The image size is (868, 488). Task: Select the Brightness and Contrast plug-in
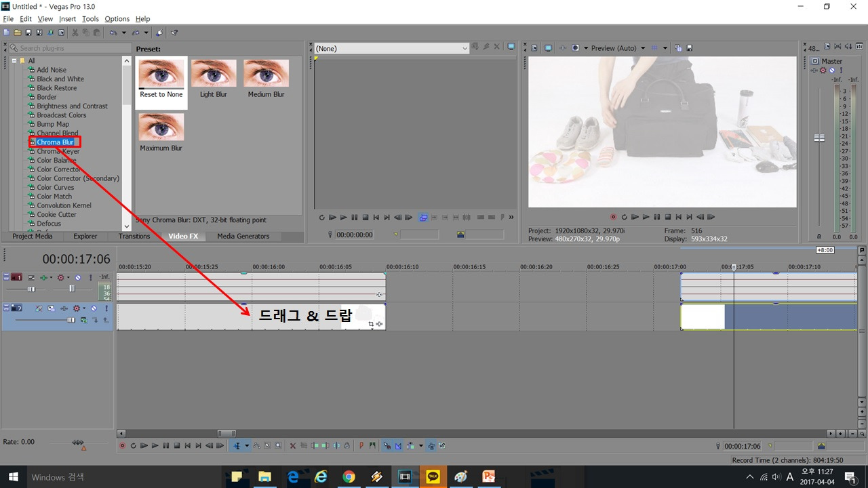pyautogui.click(x=72, y=106)
